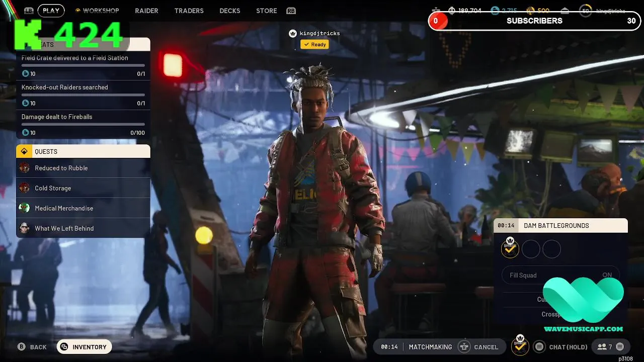Click the cred reward icon for Knocked-out Raiders feat
The height and width of the screenshot is (362, 644).
click(x=25, y=103)
